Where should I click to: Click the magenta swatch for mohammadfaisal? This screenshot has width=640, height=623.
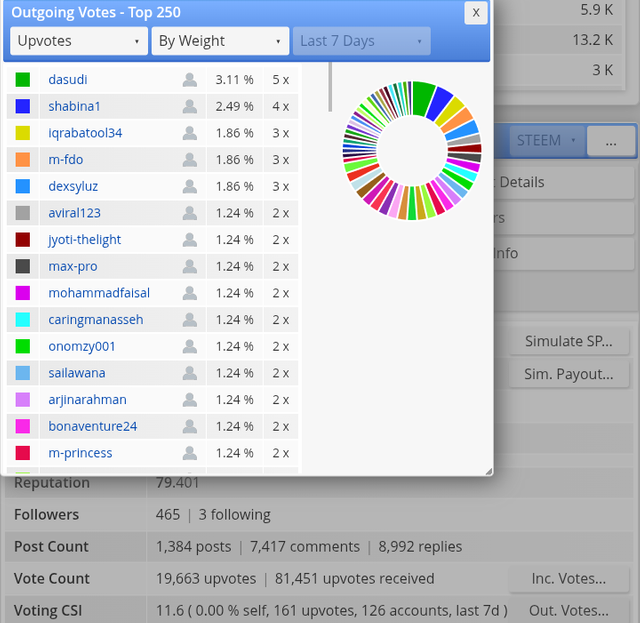click(23, 293)
